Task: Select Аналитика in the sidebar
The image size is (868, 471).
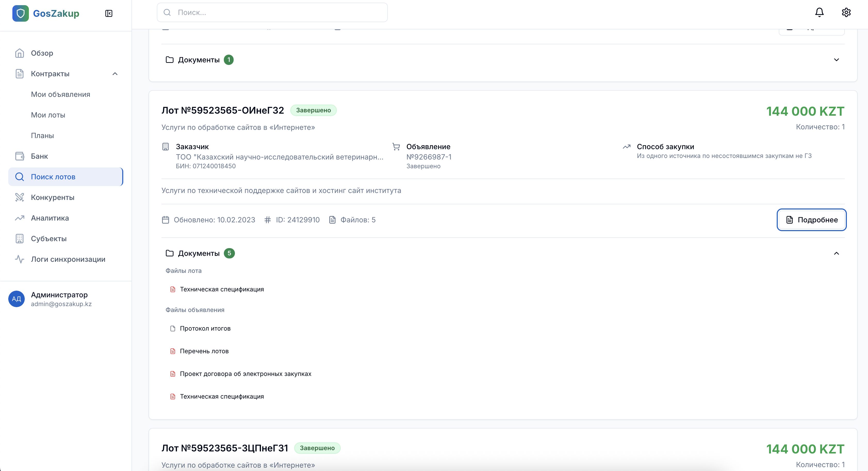Action: [50, 218]
